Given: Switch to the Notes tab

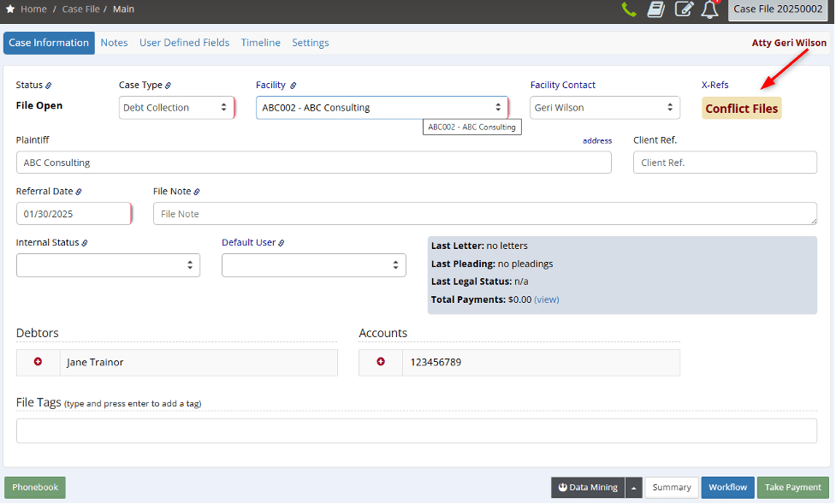Looking at the screenshot, I should click(114, 42).
